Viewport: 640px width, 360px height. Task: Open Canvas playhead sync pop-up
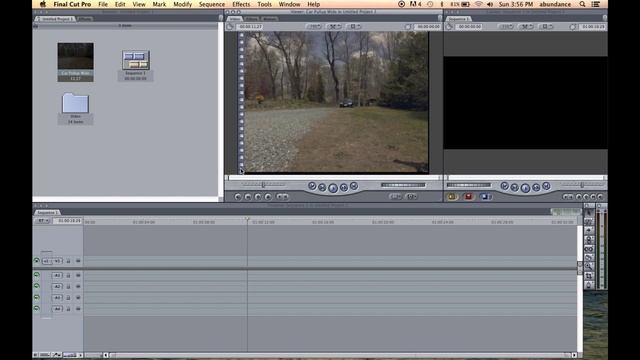tap(527, 27)
